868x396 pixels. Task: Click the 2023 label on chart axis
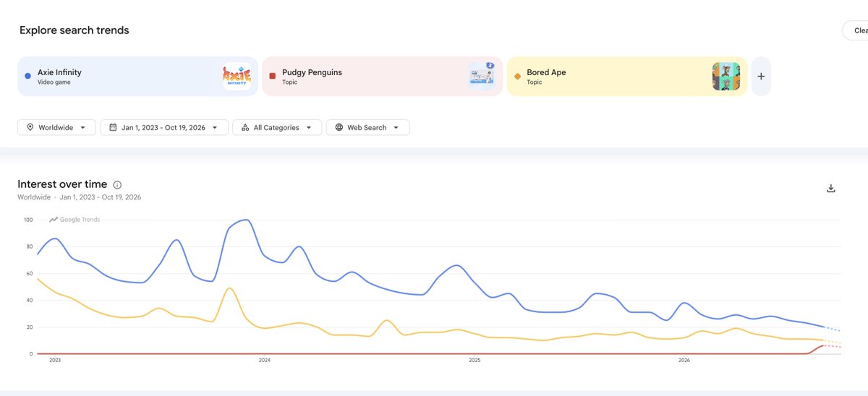click(x=55, y=360)
